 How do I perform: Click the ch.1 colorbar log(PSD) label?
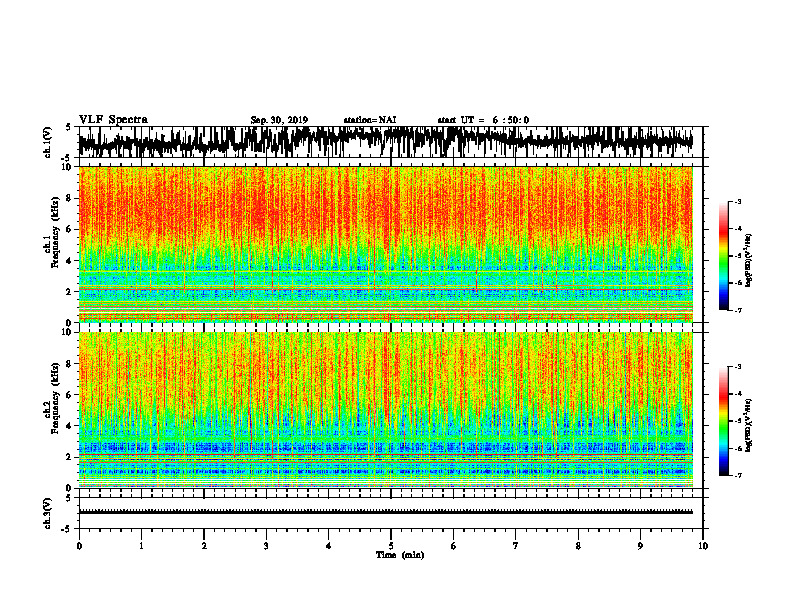coord(749,261)
